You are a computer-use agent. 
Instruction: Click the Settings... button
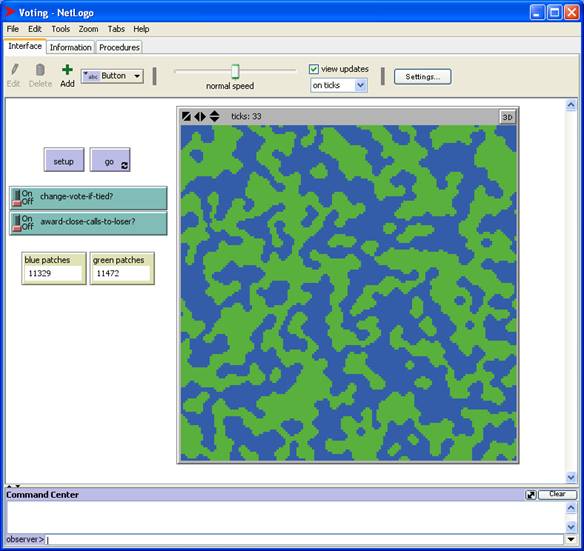point(422,77)
